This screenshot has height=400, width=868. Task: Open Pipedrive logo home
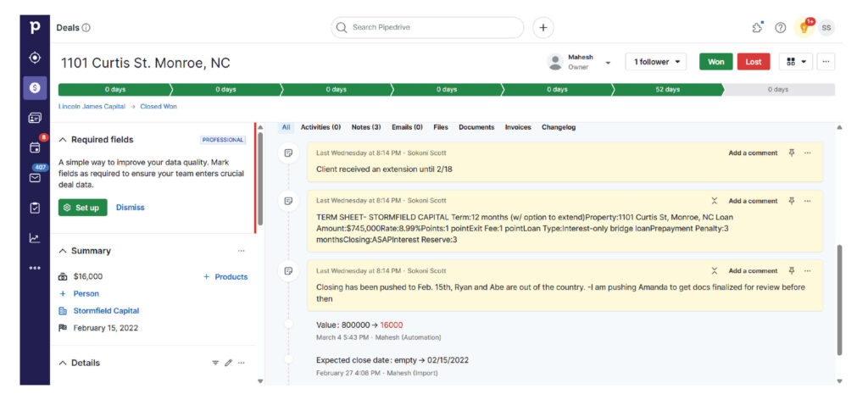pos(34,28)
